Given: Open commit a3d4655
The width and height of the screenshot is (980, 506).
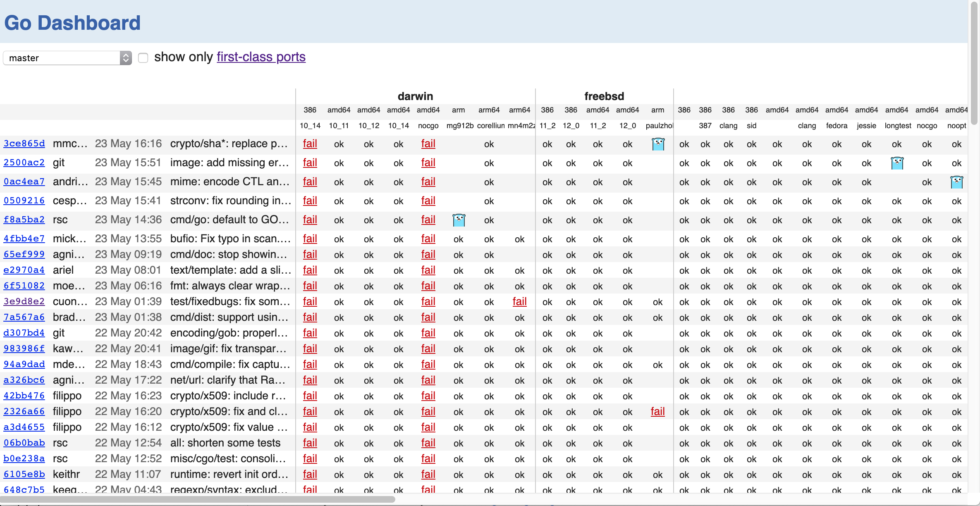Looking at the screenshot, I should pos(24,427).
